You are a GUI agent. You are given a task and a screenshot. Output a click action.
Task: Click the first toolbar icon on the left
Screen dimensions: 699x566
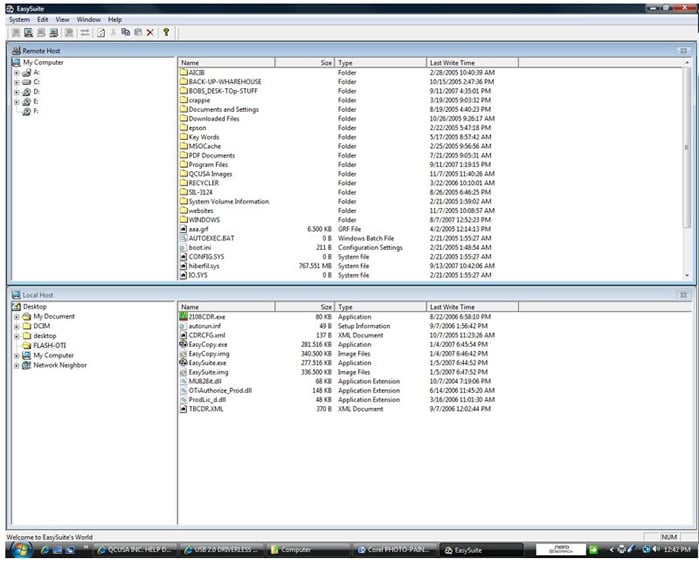[15, 32]
